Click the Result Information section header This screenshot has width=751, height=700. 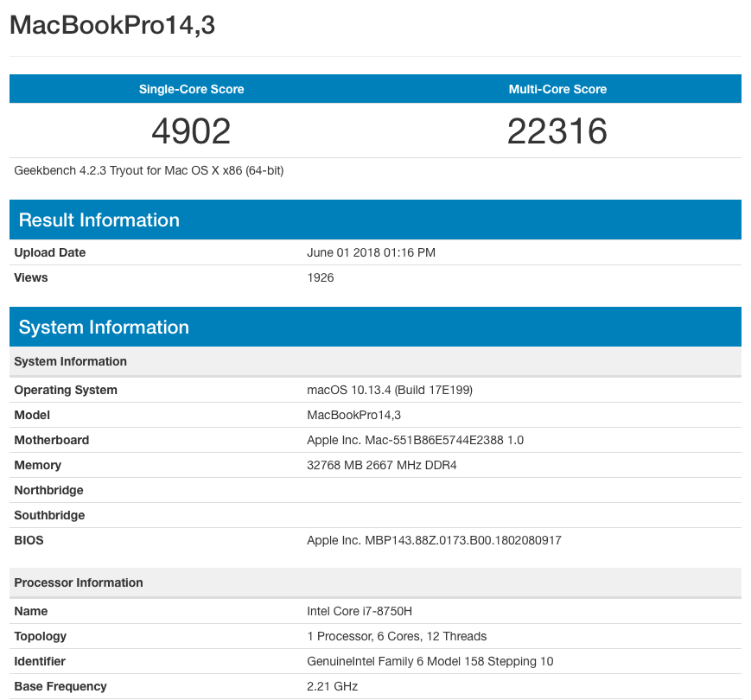tap(375, 220)
